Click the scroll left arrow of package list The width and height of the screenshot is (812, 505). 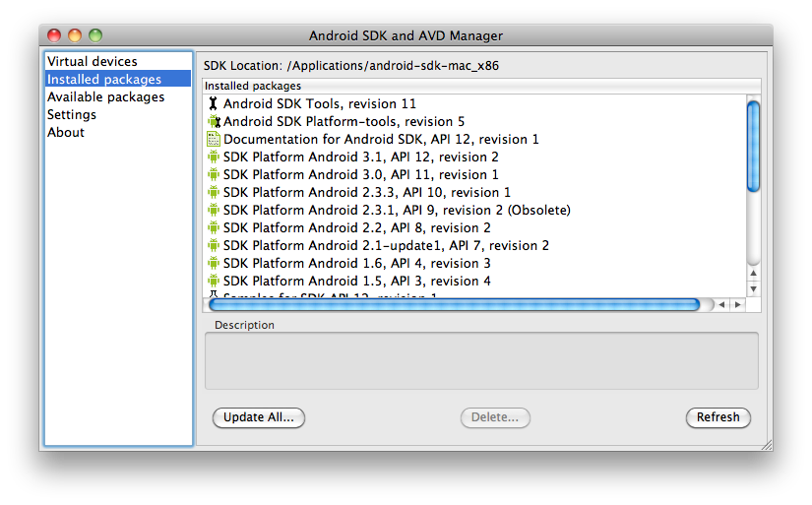point(721,304)
